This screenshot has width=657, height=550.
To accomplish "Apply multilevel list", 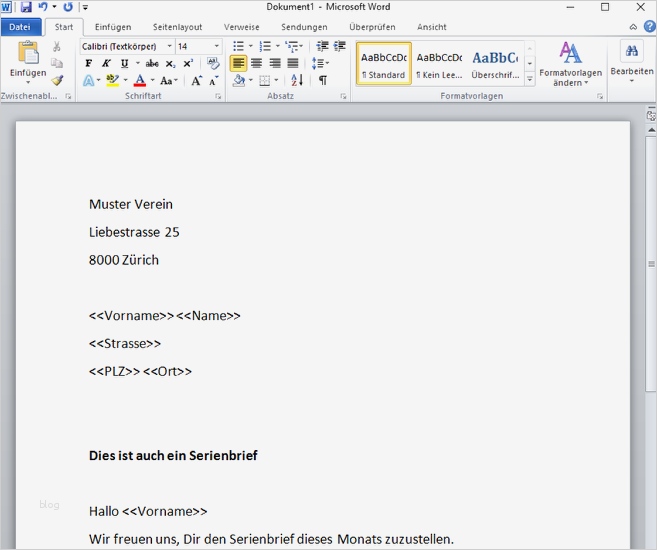I will coord(291,46).
